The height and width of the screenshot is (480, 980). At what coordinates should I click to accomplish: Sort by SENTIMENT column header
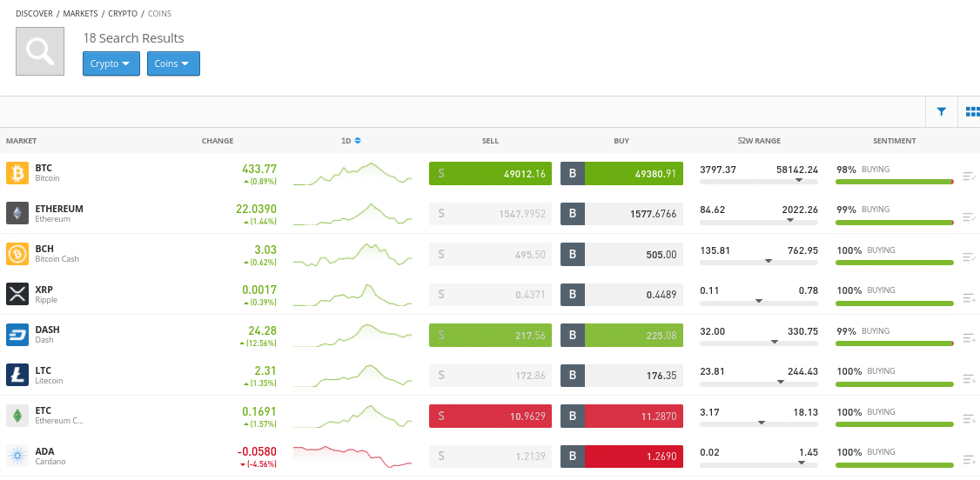coord(895,141)
